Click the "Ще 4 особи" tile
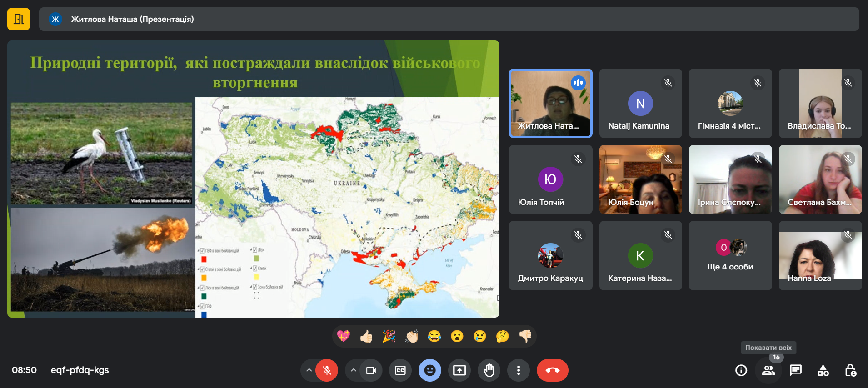This screenshot has height=388, width=868. click(x=730, y=255)
